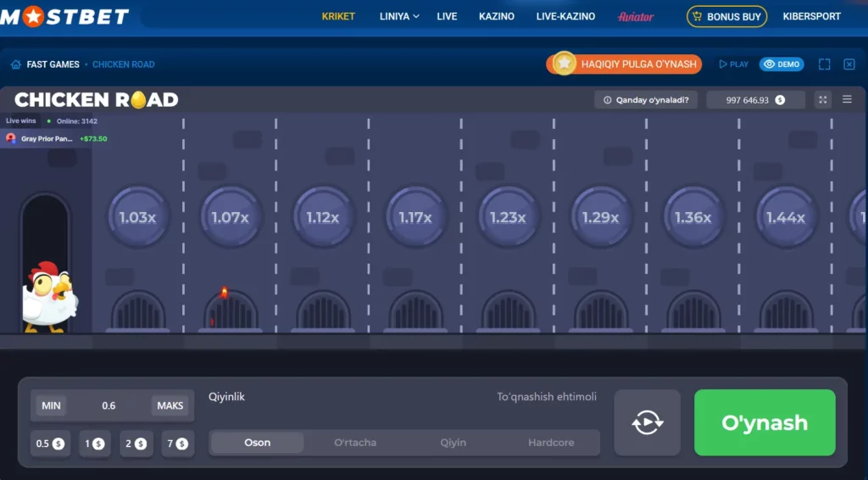Click the in-game fullscreen arrows icon
Image resolution: width=868 pixels, height=480 pixels.
tap(822, 100)
